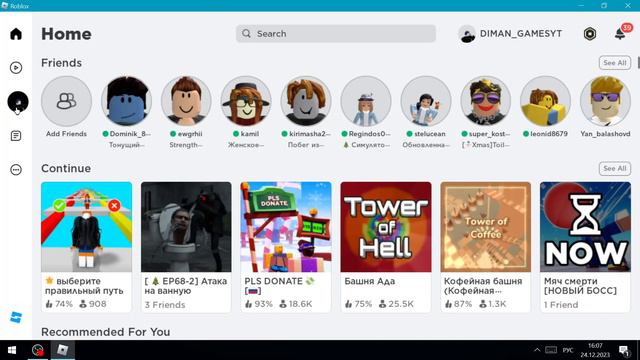Click kamil's game status Женское
640x360 pixels.
[246, 145]
